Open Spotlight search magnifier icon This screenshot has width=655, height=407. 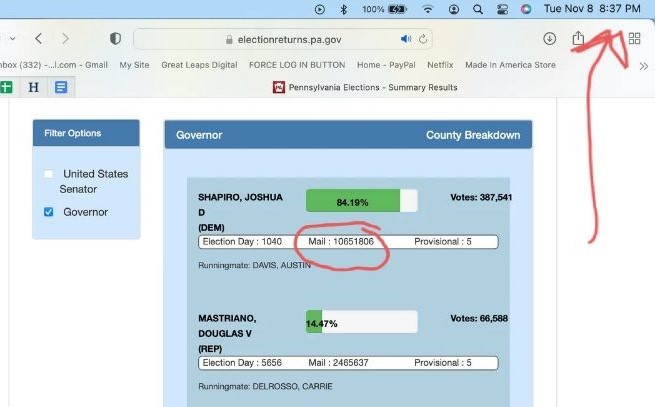[478, 9]
